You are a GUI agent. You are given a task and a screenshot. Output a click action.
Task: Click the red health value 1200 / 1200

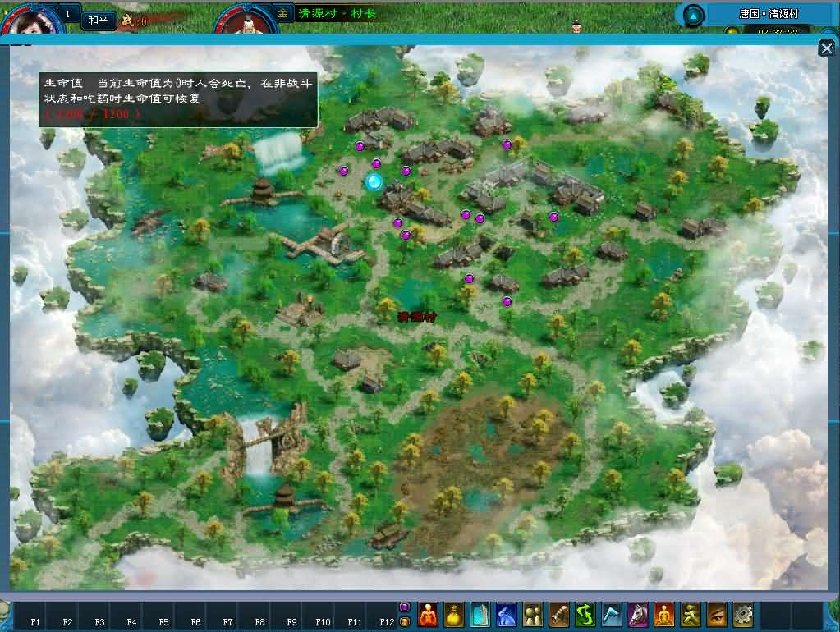tap(93, 114)
